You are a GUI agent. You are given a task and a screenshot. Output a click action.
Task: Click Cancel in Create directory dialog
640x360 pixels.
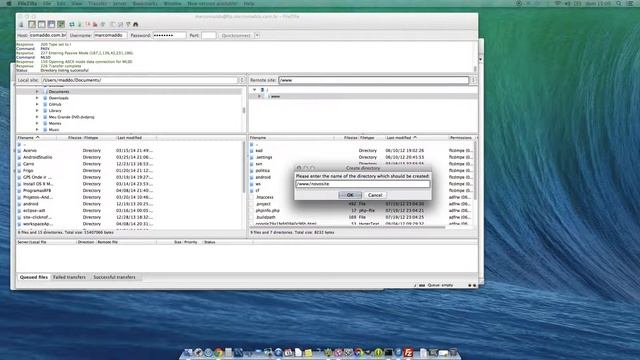(x=375, y=195)
